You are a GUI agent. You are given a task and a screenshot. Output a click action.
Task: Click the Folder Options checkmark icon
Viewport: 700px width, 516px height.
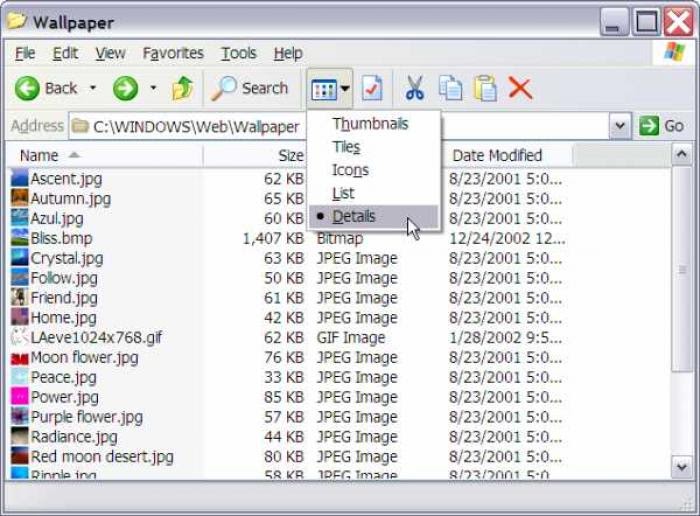(x=372, y=88)
